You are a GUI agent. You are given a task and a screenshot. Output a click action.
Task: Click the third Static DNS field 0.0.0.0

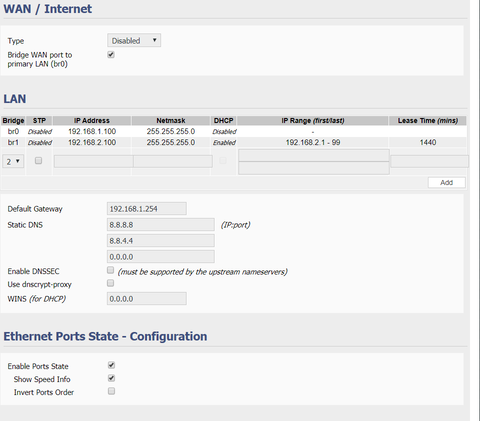(161, 257)
